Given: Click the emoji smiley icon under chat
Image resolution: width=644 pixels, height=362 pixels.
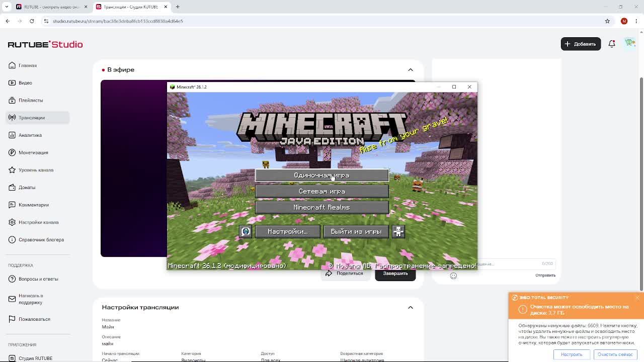Looking at the screenshot, I should click(453, 276).
